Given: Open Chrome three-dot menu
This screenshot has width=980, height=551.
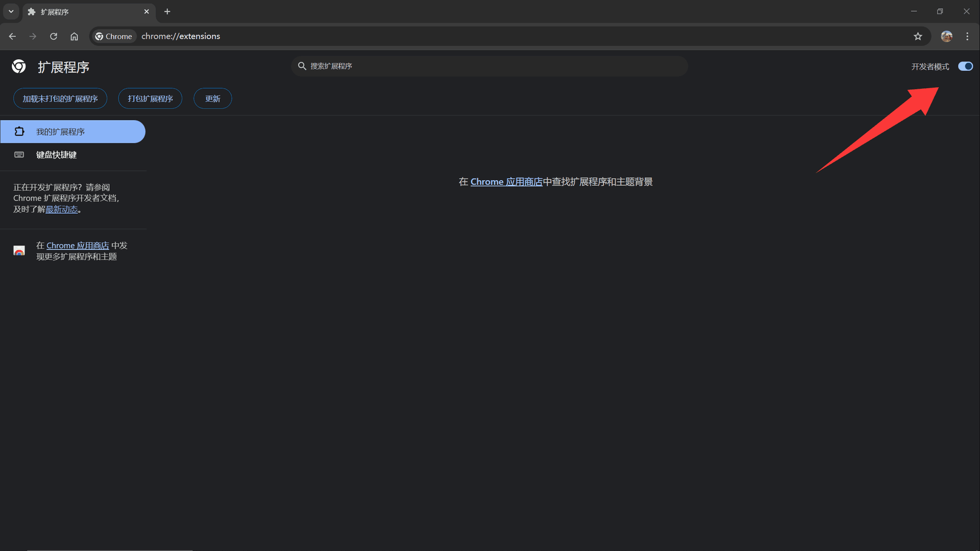Looking at the screenshot, I should click(x=967, y=36).
